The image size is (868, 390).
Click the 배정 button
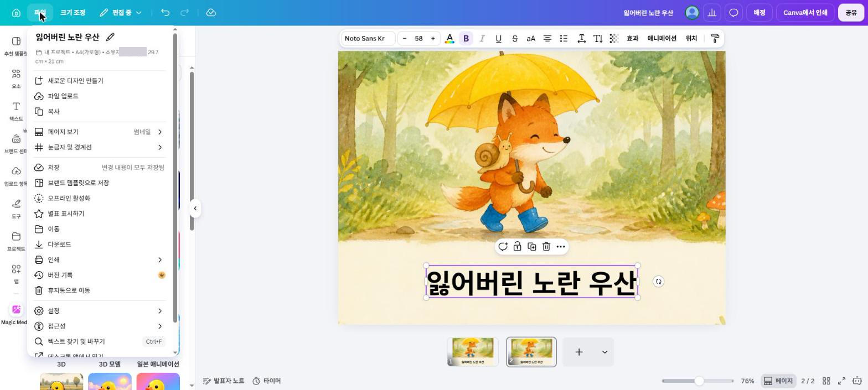coord(759,12)
